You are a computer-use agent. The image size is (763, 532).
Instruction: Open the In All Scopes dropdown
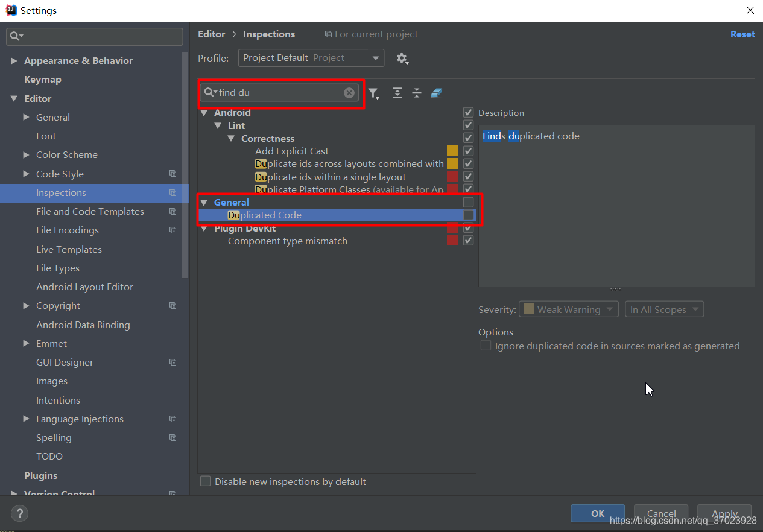tap(664, 309)
